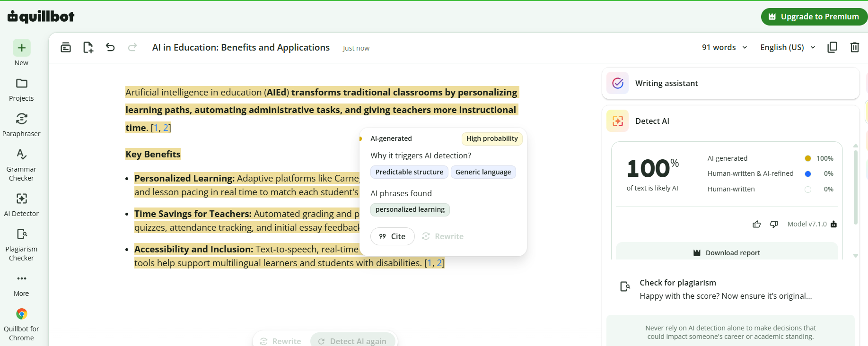Open the Grammar Checker tool
868x346 pixels.
click(x=21, y=165)
